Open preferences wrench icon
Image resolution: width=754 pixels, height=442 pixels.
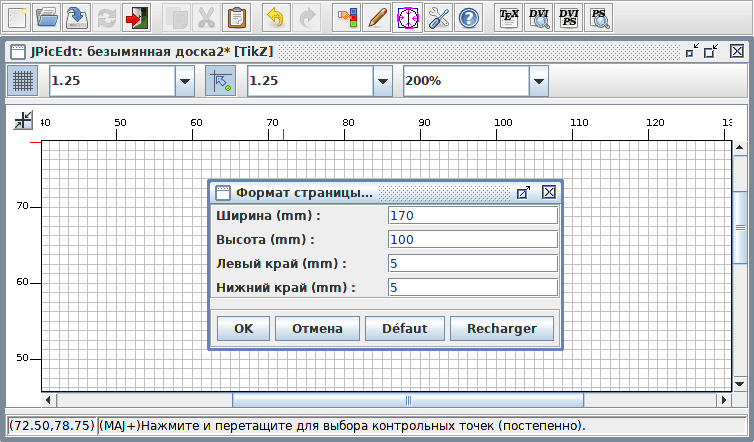[x=438, y=18]
